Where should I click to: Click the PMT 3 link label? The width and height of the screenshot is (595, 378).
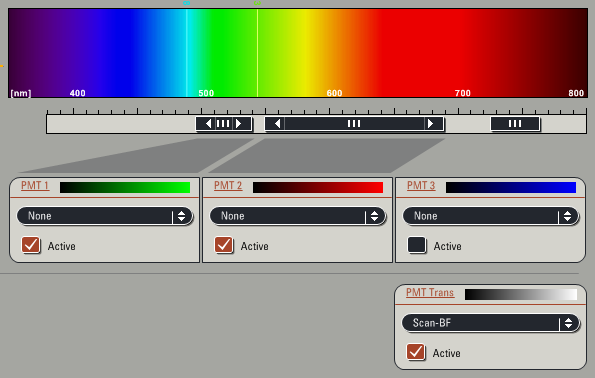click(x=421, y=186)
